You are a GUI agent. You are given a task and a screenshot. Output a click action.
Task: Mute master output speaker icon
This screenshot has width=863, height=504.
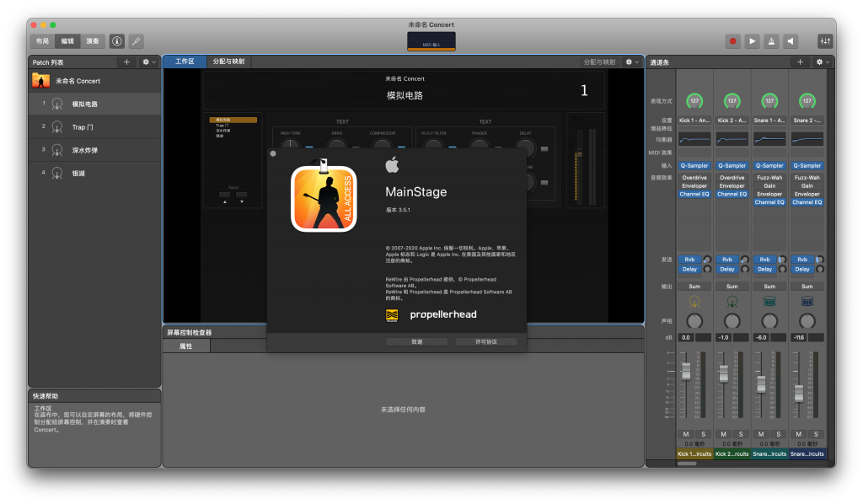[x=791, y=41]
